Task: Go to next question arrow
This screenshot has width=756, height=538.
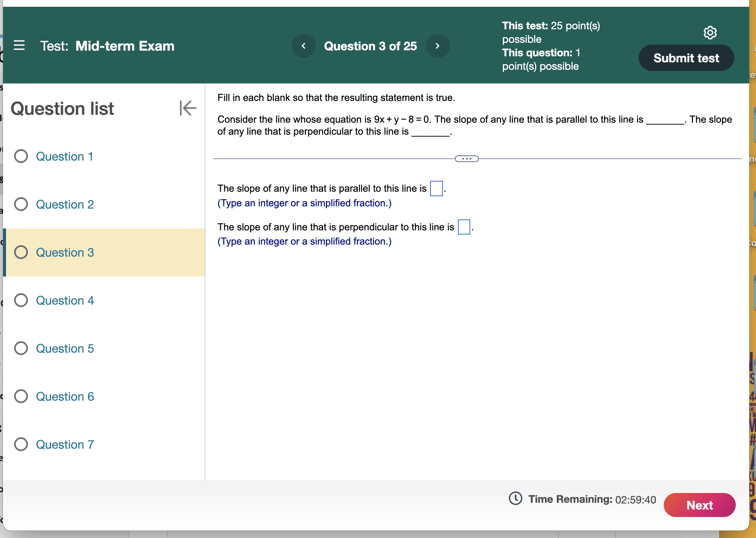Action: click(437, 46)
